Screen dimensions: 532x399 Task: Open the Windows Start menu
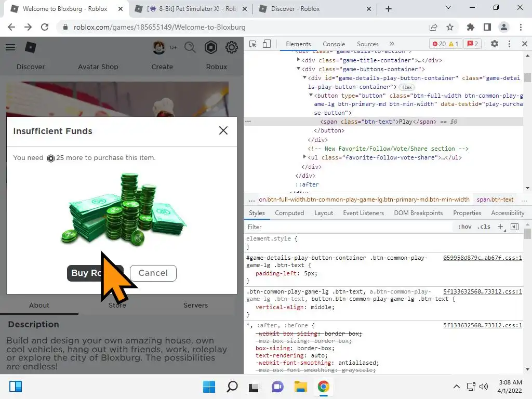[x=209, y=387]
